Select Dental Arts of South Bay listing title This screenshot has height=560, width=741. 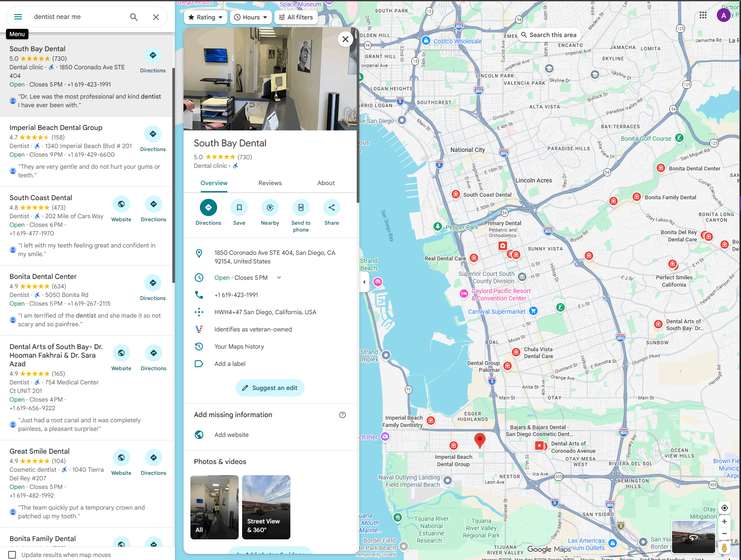tap(56, 355)
